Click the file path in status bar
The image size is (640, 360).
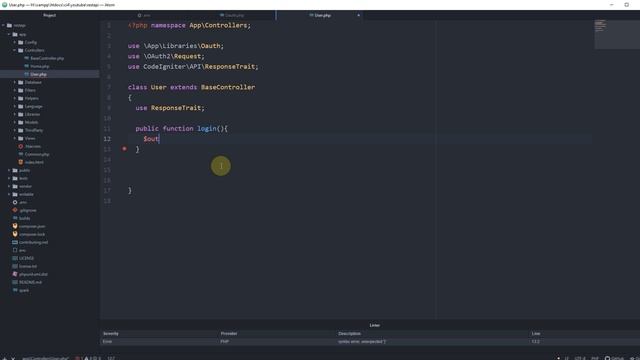tap(45, 358)
